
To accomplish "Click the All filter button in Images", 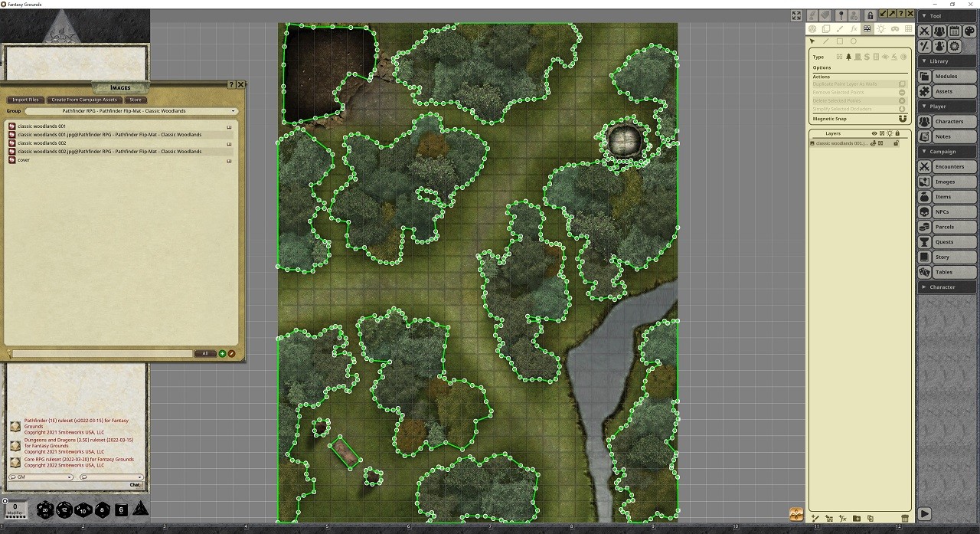I will tap(205, 354).
